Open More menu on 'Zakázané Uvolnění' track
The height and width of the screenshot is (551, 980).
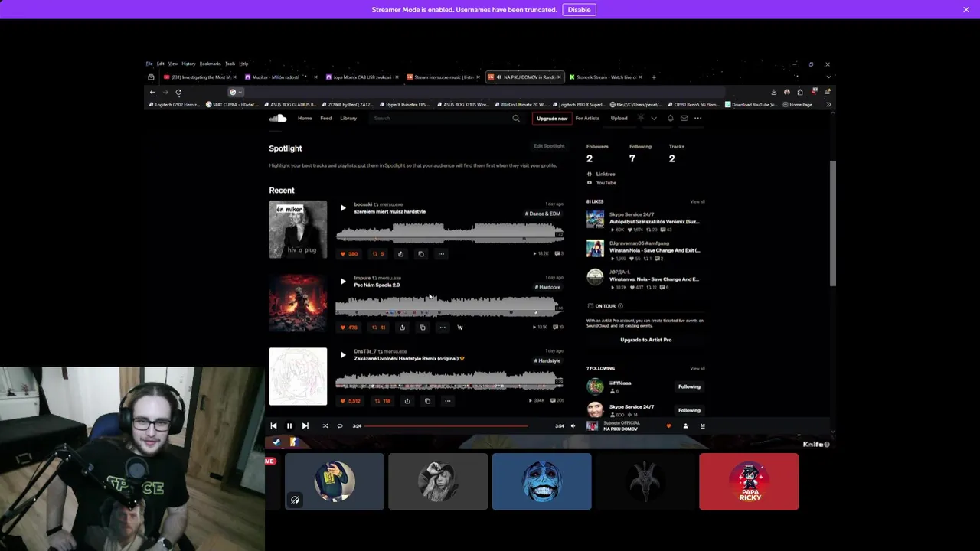448,401
